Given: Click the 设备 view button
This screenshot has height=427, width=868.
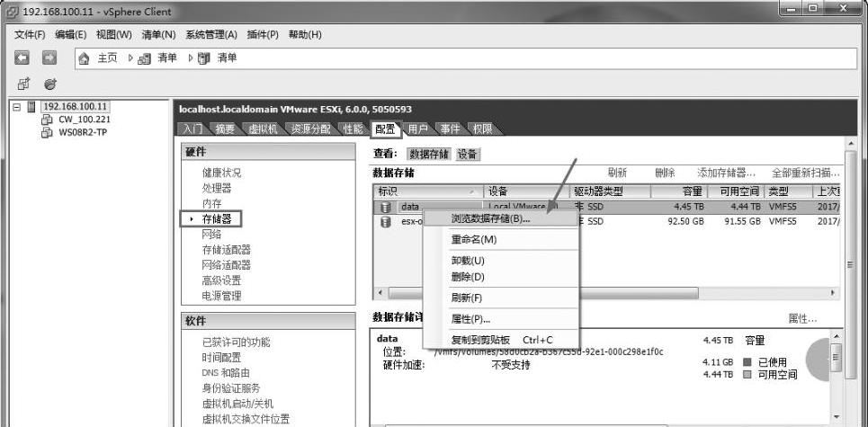Looking at the screenshot, I should (467, 155).
